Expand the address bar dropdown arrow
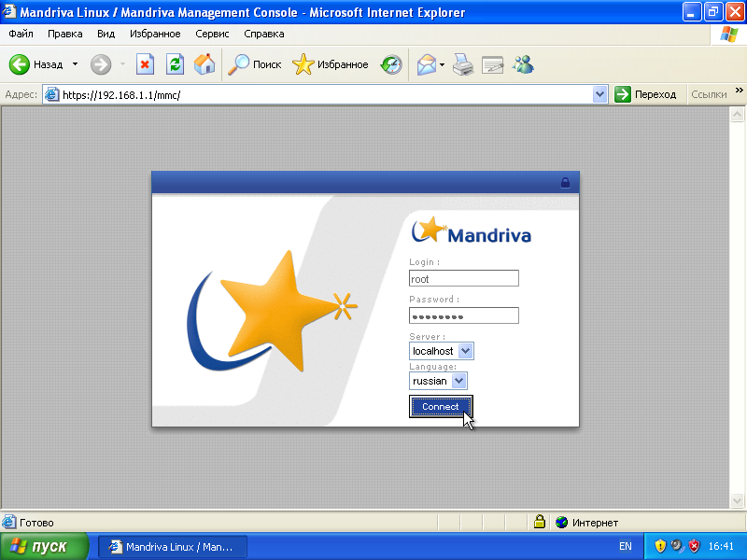Viewport: 747px width, 560px height. pos(599,94)
